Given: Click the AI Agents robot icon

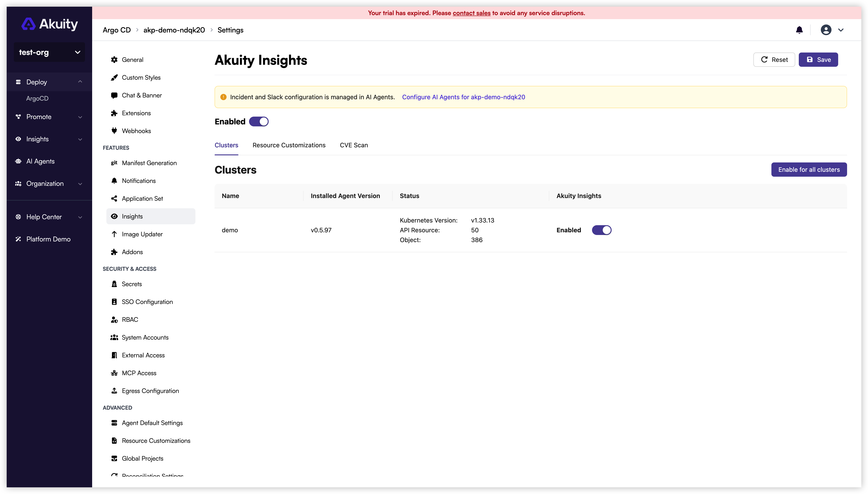Looking at the screenshot, I should coord(18,162).
